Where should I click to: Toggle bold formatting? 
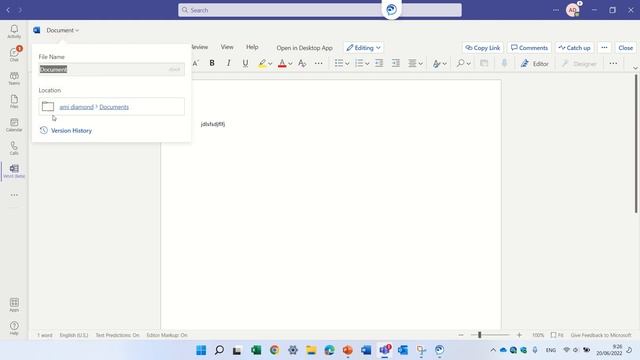(x=212, y=63)
